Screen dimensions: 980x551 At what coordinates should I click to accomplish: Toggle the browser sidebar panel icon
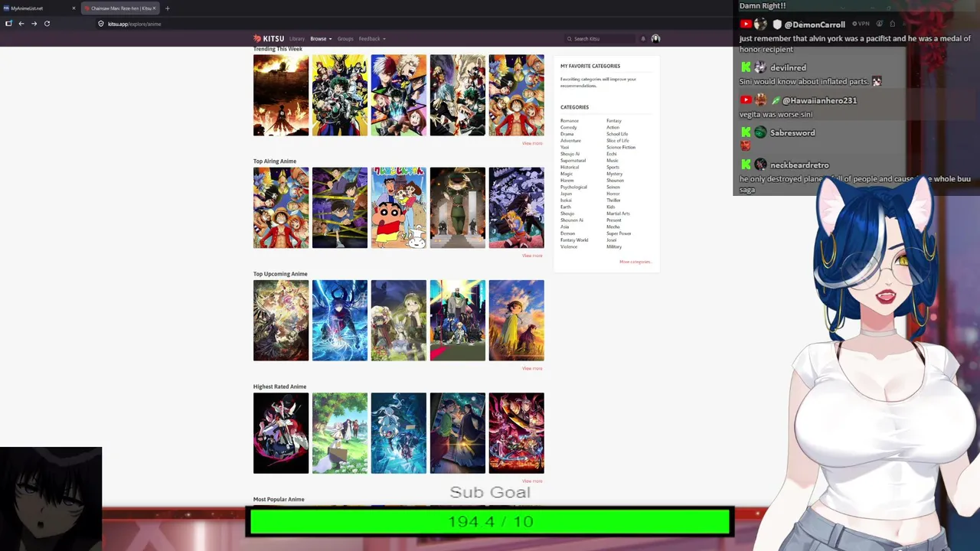click(x=8, y=24)
